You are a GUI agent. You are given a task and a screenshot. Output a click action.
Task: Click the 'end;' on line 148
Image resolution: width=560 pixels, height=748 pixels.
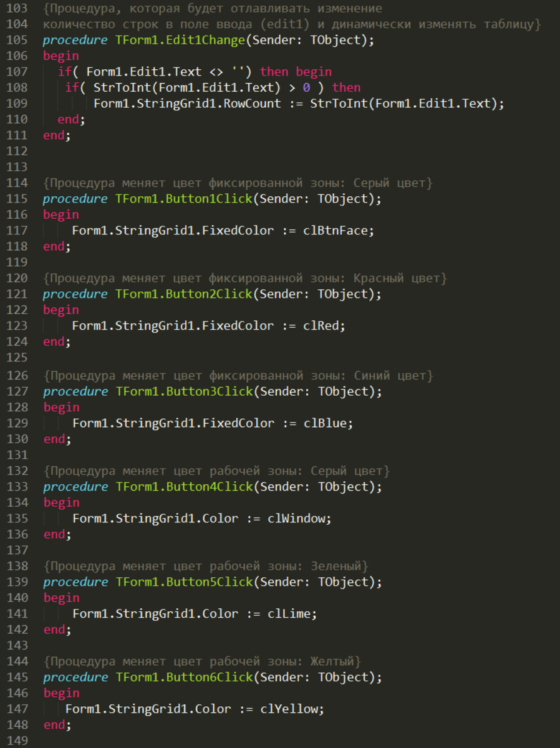pyautogui.click(x=57, y=726)
